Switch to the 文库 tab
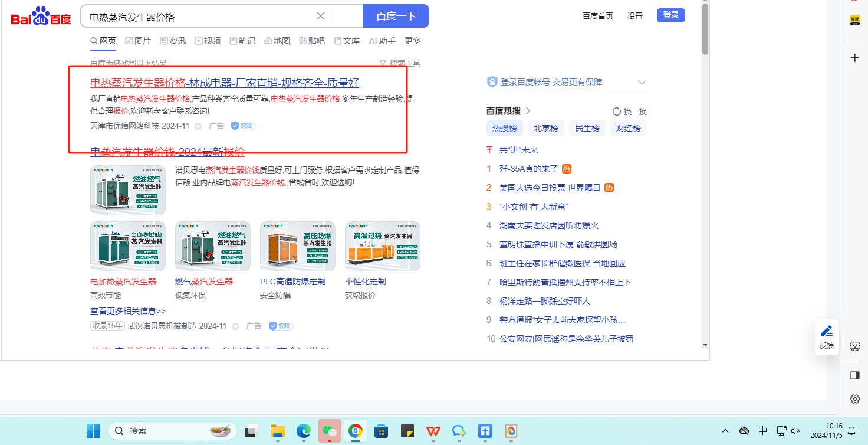The width and height of the screenshot is (868, 445). [347, 41]
